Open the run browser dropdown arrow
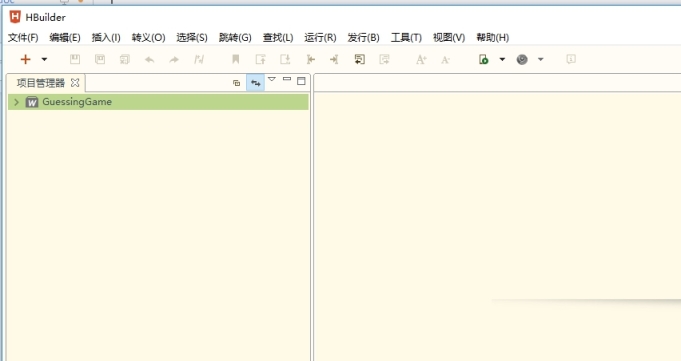This screenshot has height=361, width=681. coord(502,59)
